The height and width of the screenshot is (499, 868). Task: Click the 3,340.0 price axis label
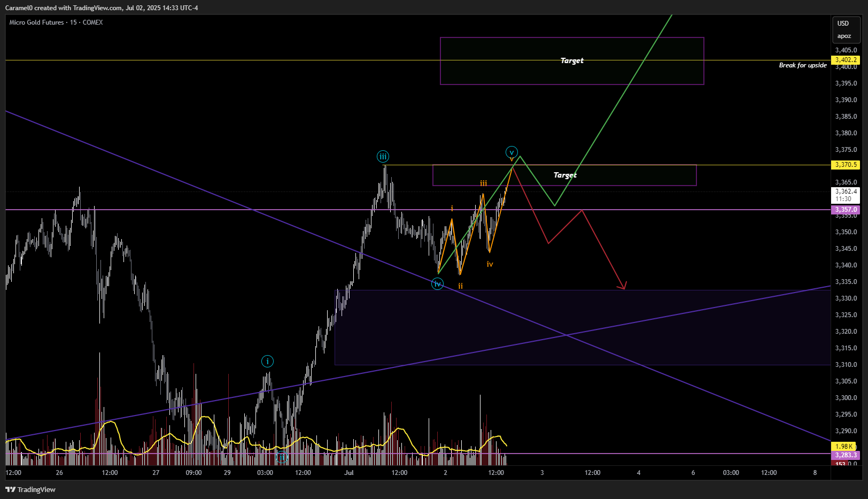pos(846,265)
